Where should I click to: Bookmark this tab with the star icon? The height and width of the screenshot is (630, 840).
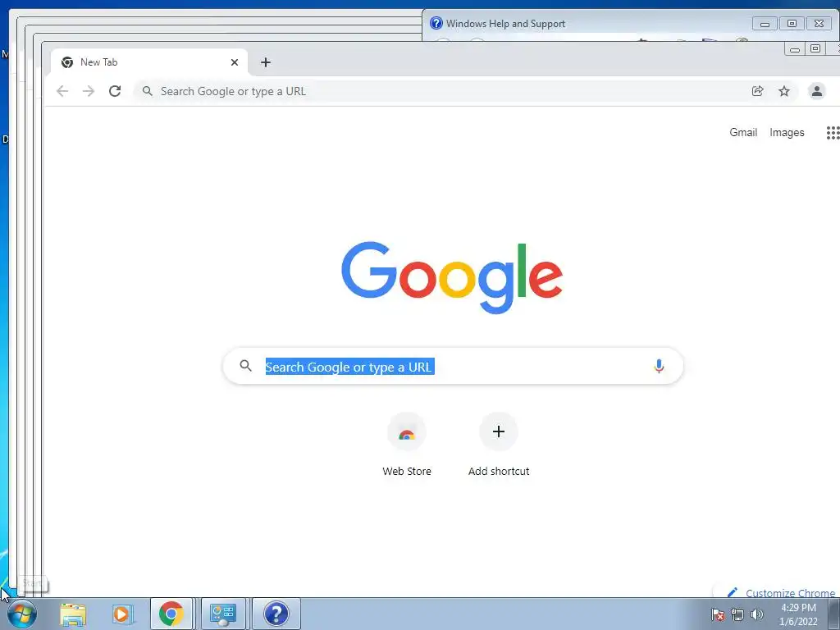tap(784, 91)
